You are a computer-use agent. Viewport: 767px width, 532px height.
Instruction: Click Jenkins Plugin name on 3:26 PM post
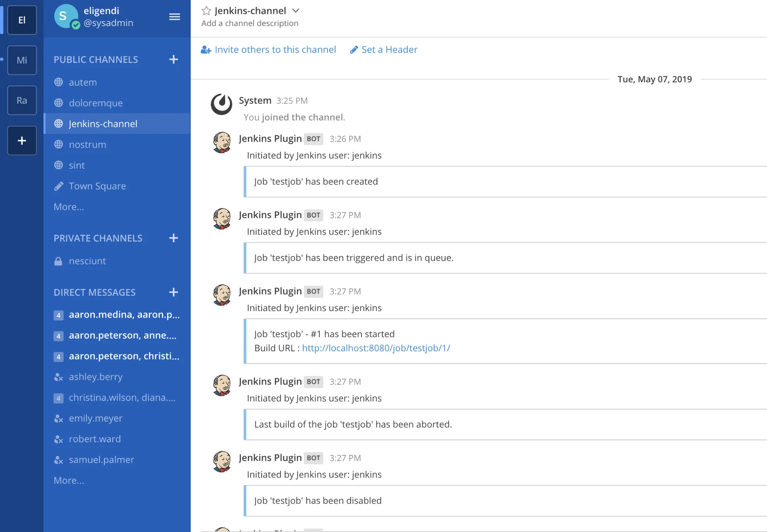coord(270,139)
